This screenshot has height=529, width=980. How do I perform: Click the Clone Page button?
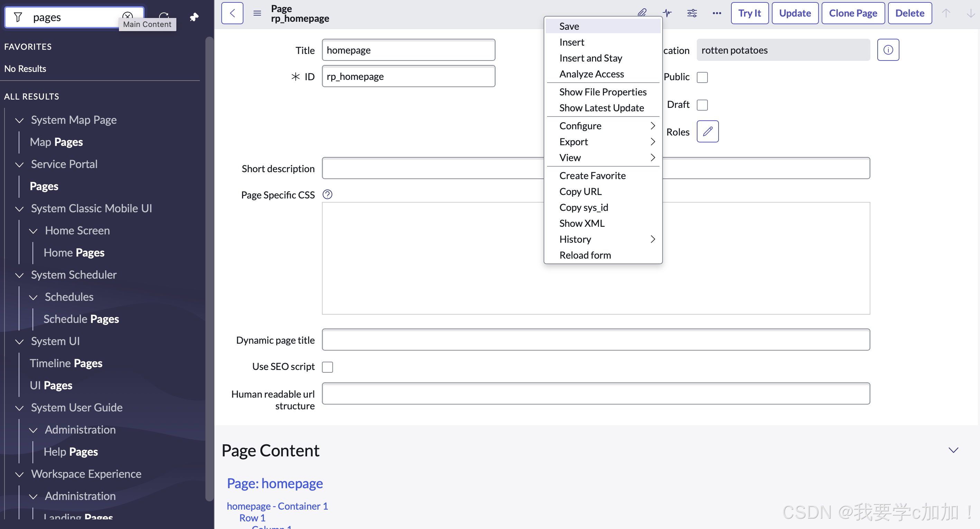853,13
